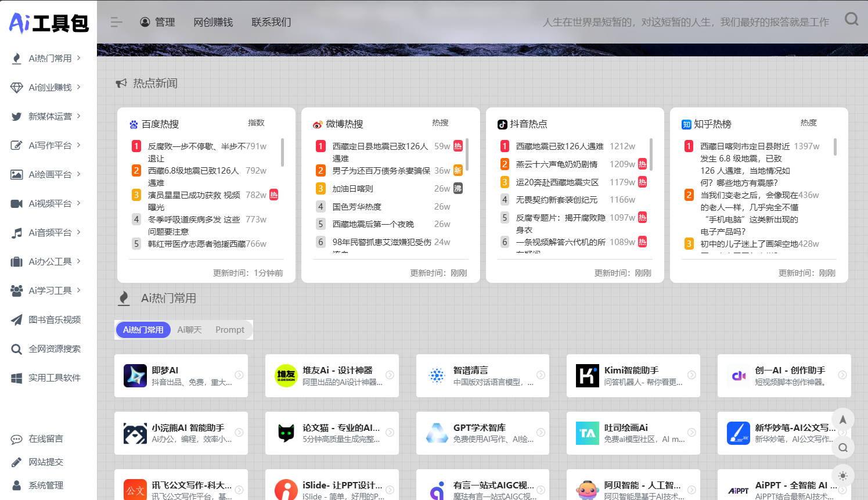Image resolution: width=868 pixels, height=500 pixels.
Task: Click the back-to-top arrow floating button
Action: (x=842, y=419)
